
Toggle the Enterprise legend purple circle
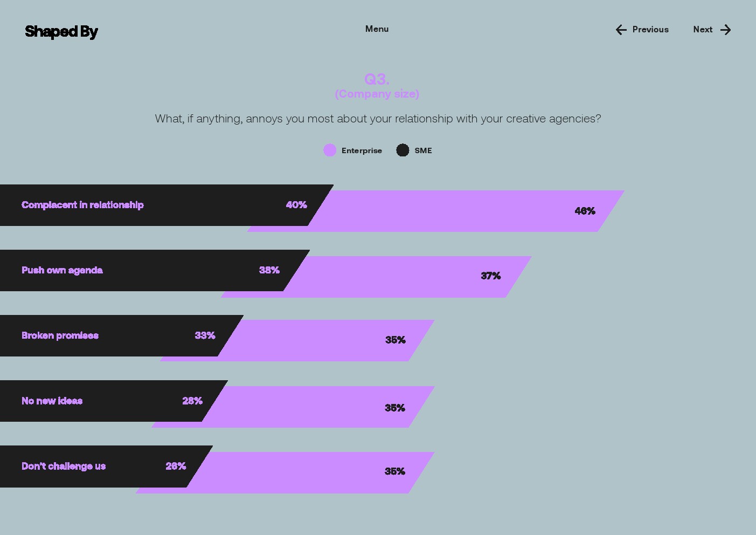(x=330, y=150)
